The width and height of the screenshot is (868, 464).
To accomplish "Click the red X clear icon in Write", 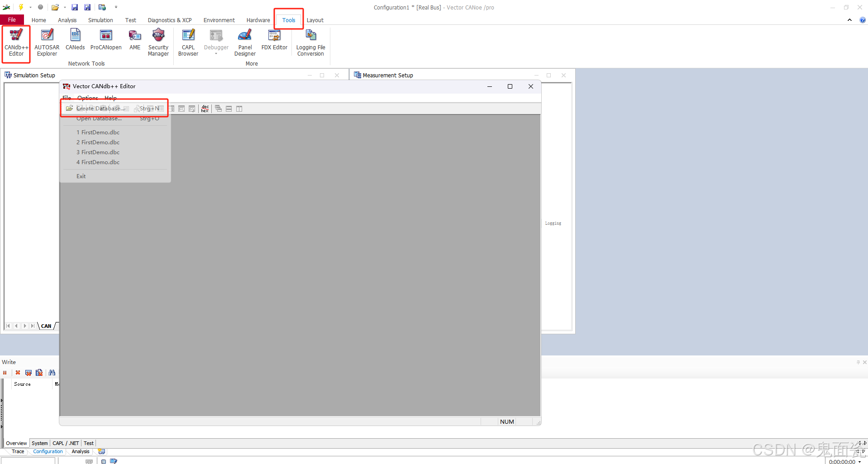I will 18,373.
